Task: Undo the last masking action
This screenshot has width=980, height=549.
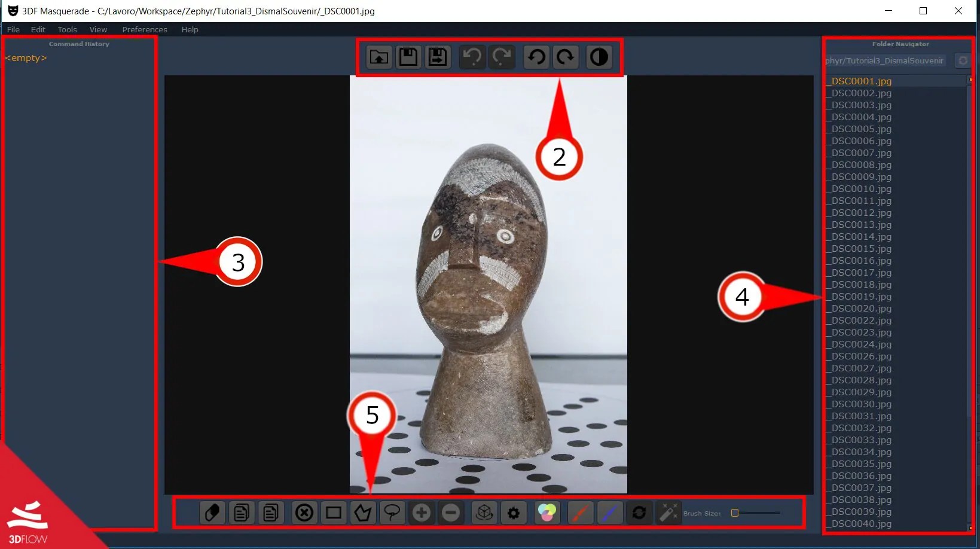Action: pos(472,57)
